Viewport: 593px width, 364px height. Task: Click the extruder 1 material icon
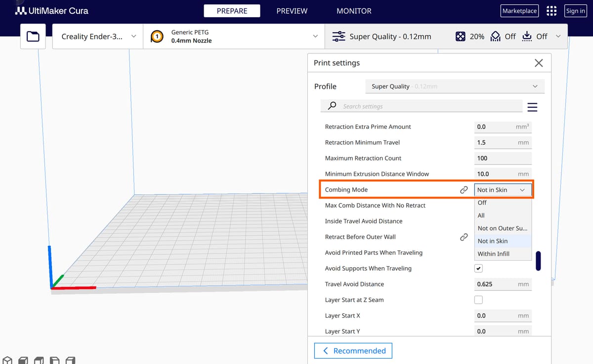click(x=157, y=37)
